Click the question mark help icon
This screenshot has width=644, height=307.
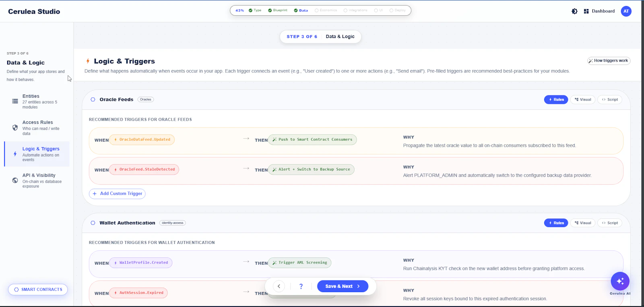pos(301,286)
